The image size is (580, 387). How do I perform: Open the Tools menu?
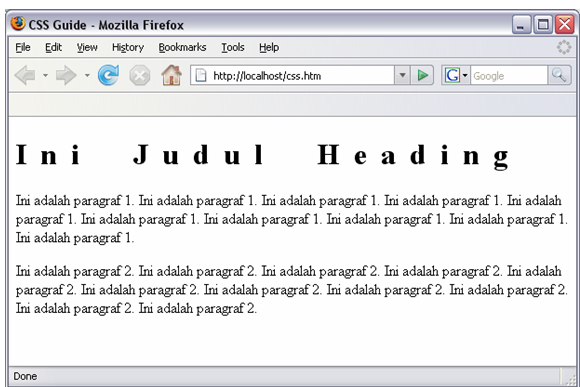(233, 47)
